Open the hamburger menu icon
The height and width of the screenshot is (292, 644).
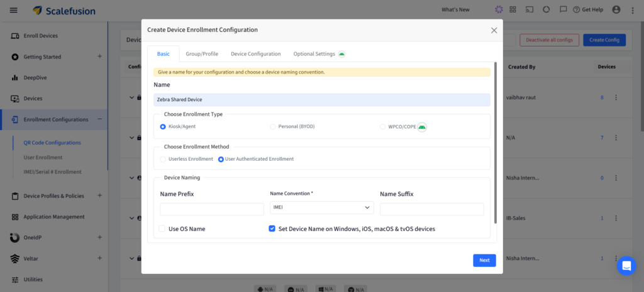tap(14, 10)
